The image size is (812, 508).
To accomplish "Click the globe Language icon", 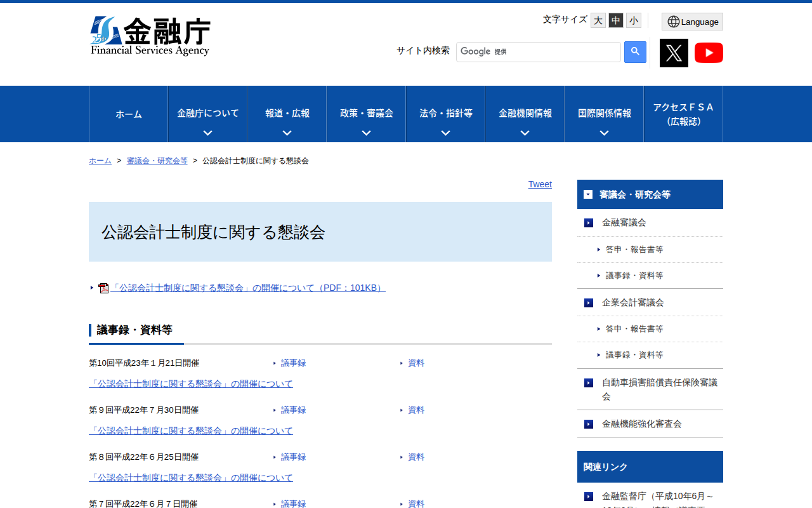I will pos(672,21).
